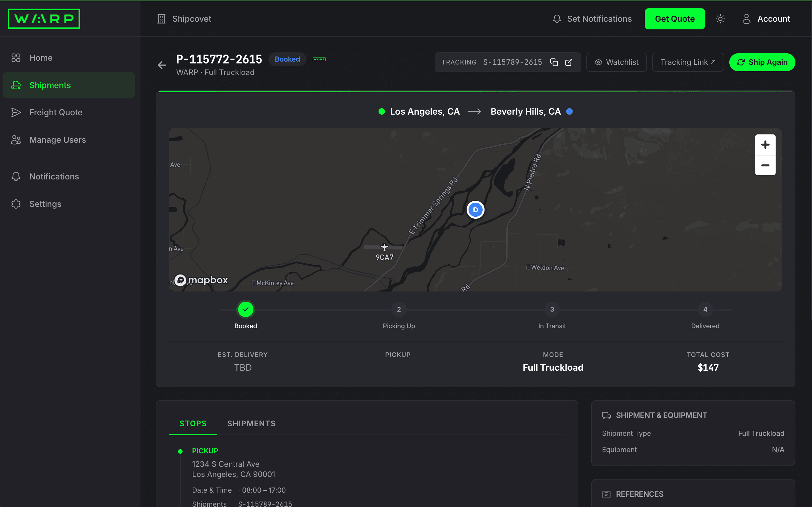This screenshot has width=812, height=507.
Task: Click the Settings gear icon
Action: pyautogui.click(x=16, y=204)
